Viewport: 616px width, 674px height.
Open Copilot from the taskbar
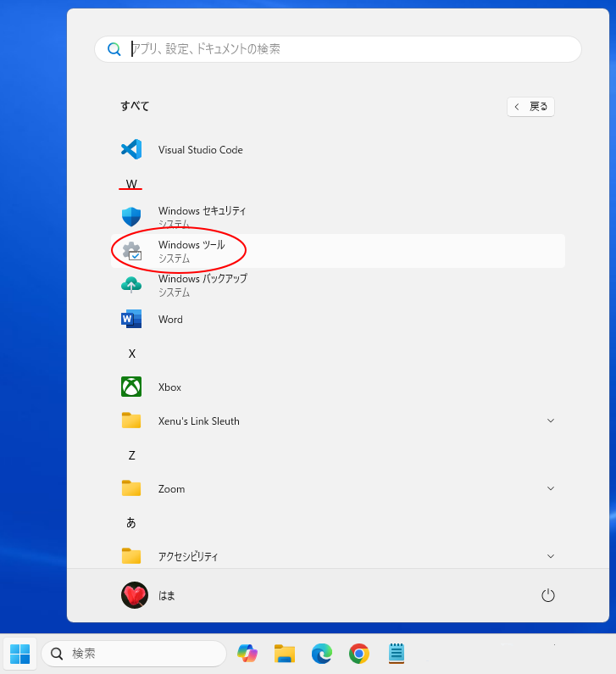click(x=247, y=654)
